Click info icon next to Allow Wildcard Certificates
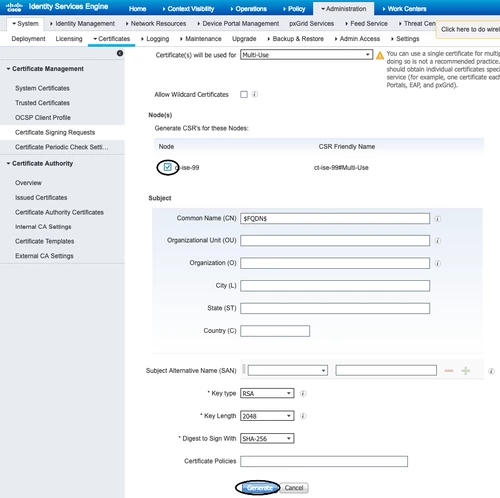Viewport: 500px width, 498px height. point(255,94)
